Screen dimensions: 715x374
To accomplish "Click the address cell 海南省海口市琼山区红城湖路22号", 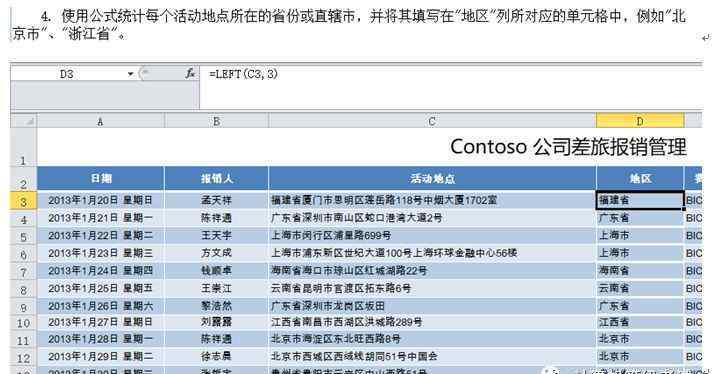I will [x=432, y=271].
